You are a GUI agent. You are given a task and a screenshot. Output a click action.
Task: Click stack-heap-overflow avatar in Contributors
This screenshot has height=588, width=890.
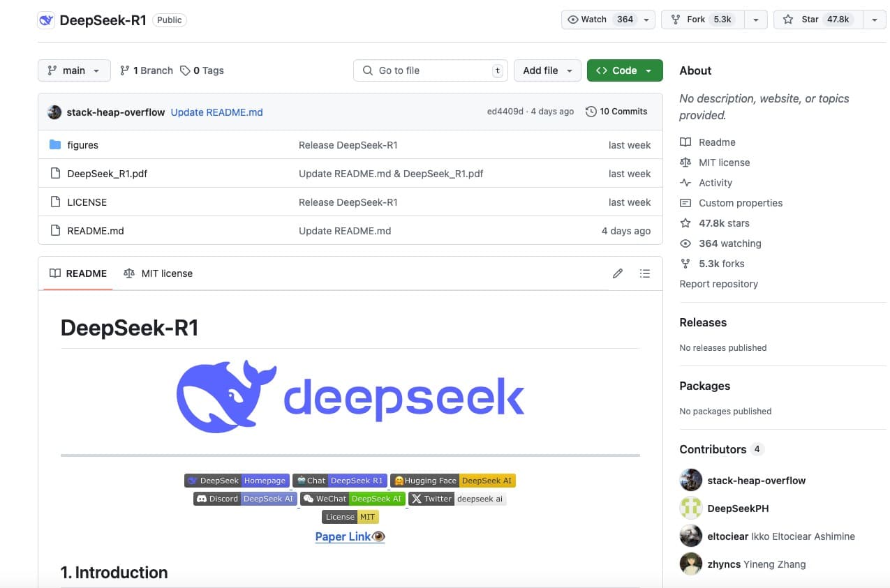pyautogui.click(x=691, y=481)
